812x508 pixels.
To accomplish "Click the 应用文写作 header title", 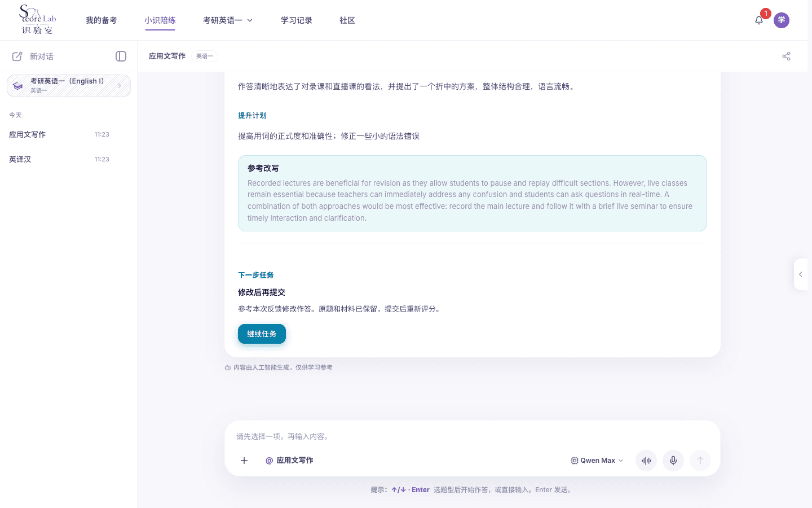I will coord(167,56).
